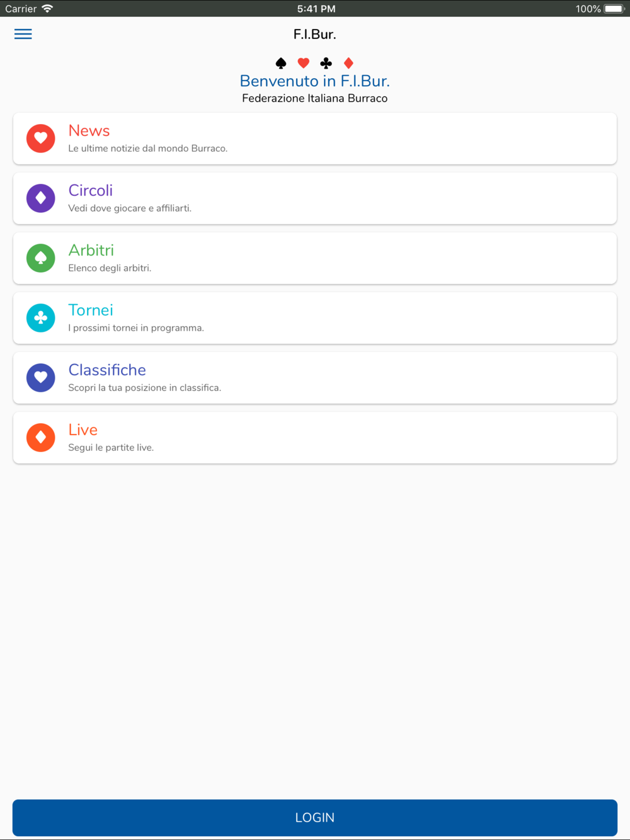
Task: Tap the red heart News icon
Action: (41, 139)
